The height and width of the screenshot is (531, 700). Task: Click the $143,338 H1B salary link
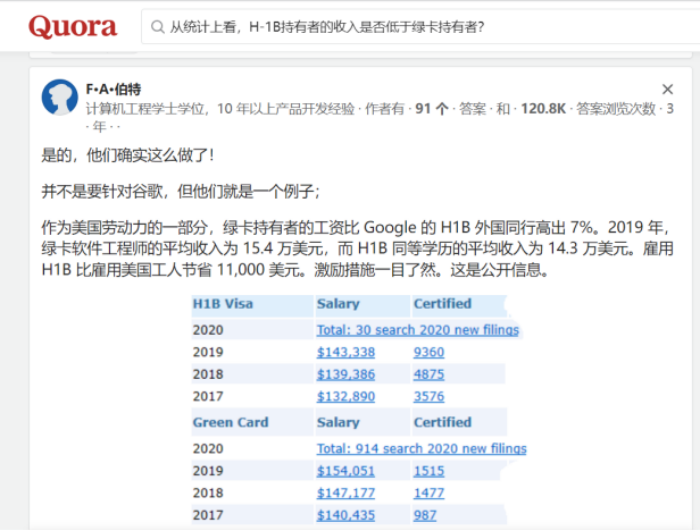tap(345, 352)
